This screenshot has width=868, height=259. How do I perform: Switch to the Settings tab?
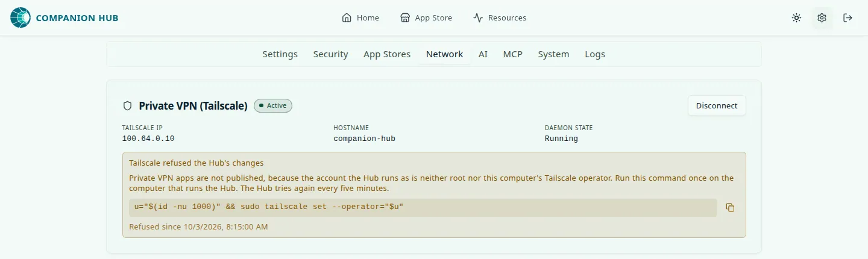coord(280,54)
